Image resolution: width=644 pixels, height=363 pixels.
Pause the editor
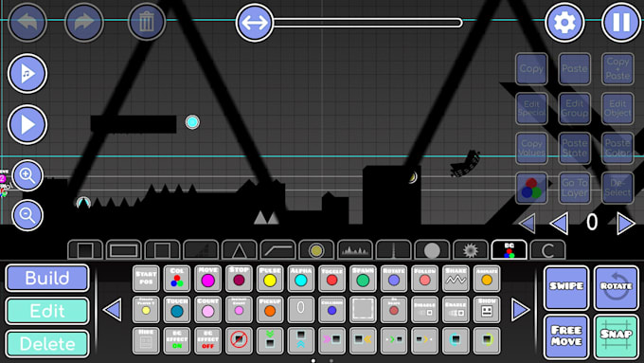point(621,22)
